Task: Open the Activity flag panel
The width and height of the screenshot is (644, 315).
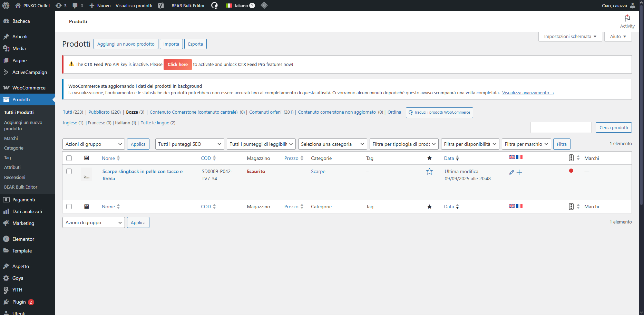Action: click(x=627, y=21)
